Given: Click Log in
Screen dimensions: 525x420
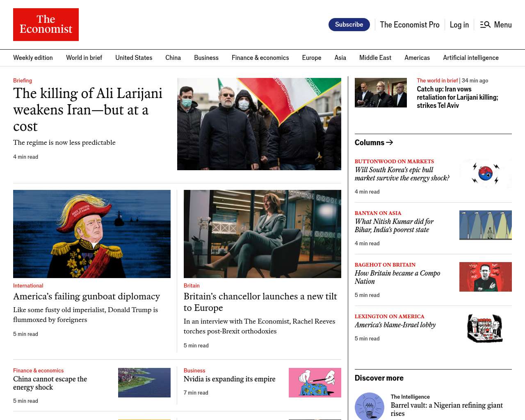Looking at the screenshot, I should pos(459,25).
